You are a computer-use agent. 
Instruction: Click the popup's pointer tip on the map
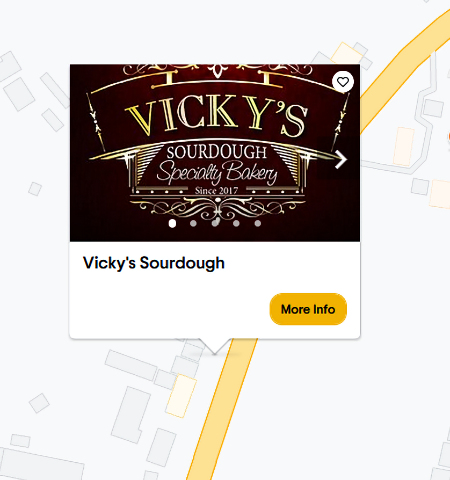214,353
